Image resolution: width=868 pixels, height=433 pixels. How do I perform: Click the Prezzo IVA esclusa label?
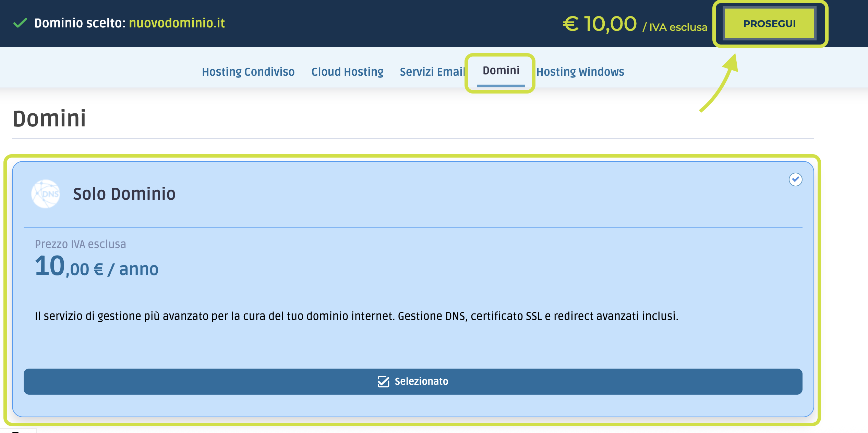[x=81, y=244]
